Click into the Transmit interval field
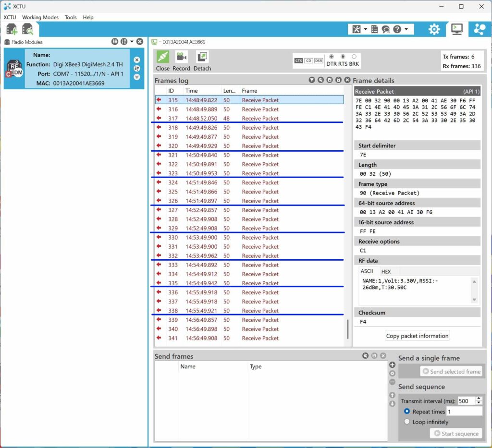Screen dimensions: 492x448 click(466, 401)
